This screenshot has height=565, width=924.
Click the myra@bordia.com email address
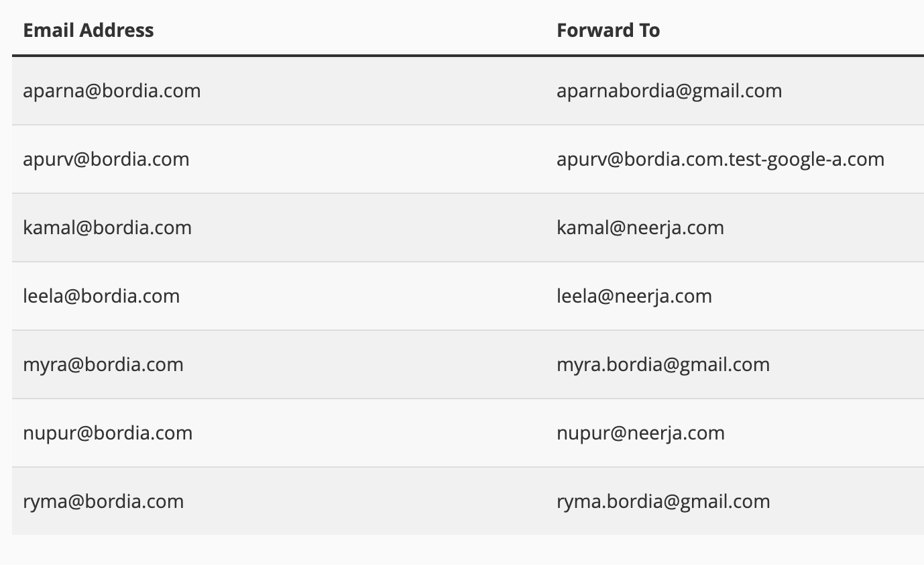tap(103, 364)
